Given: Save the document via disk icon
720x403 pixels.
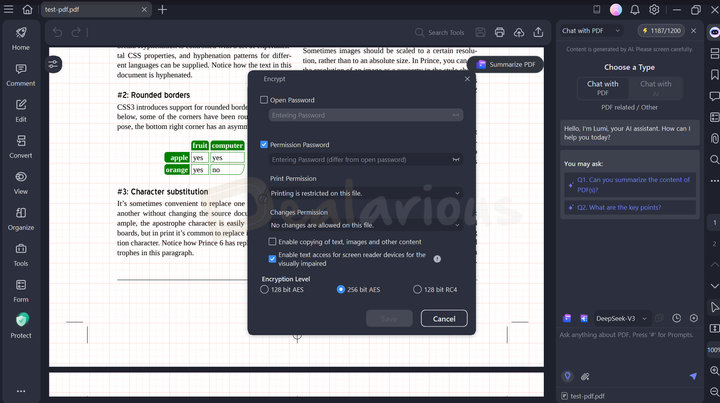Looking at the screenshot, I should (480, 32).
